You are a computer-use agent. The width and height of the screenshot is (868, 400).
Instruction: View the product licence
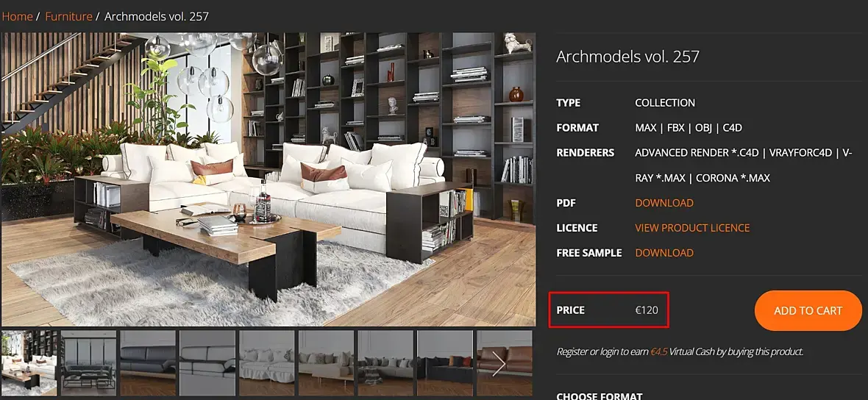(692, 228)
